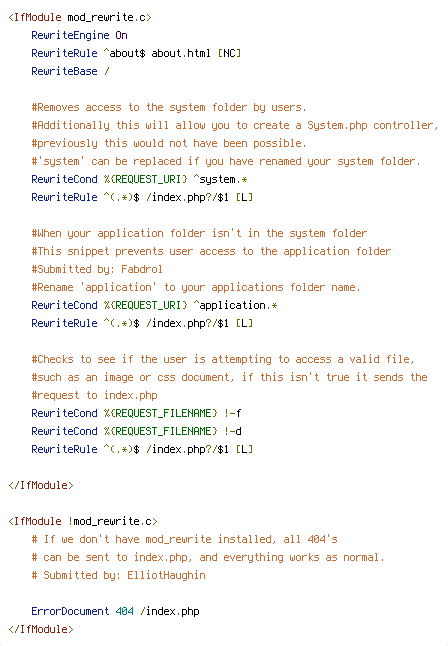
Task: Select the RewriteBase / directive
Action: 70,71
